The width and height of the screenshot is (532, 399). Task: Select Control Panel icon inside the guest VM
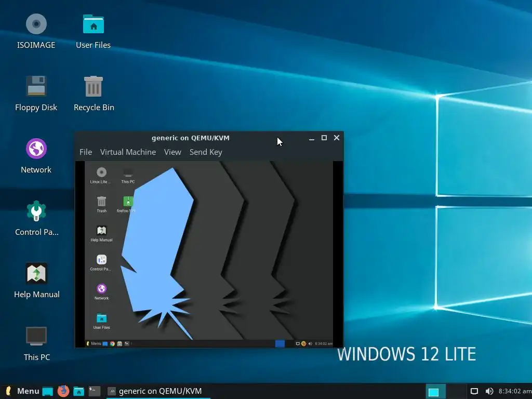pos(101,260)
